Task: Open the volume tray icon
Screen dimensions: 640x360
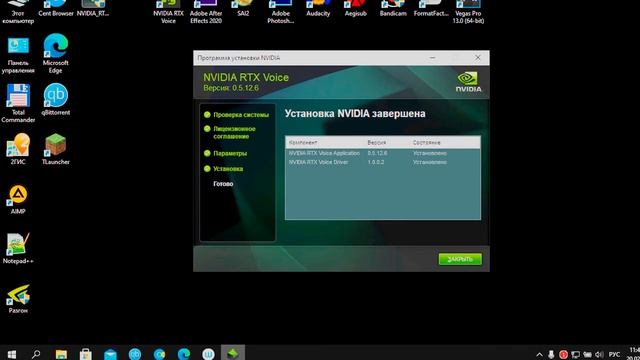Action: pos(599,355)
